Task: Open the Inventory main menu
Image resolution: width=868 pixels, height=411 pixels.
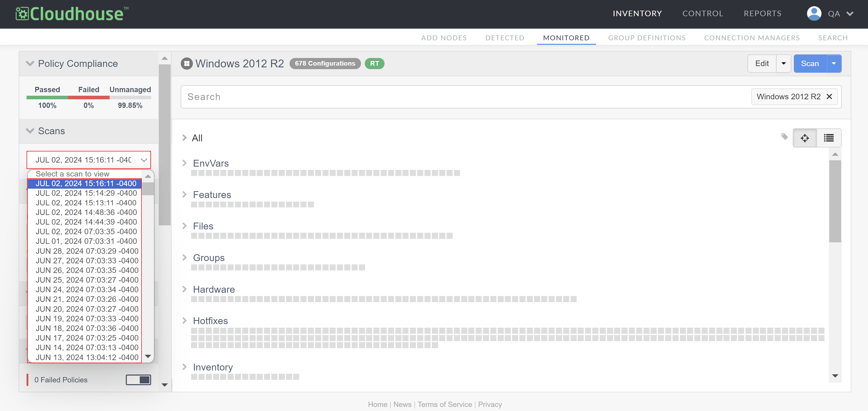Action: [x=637, y=13]
